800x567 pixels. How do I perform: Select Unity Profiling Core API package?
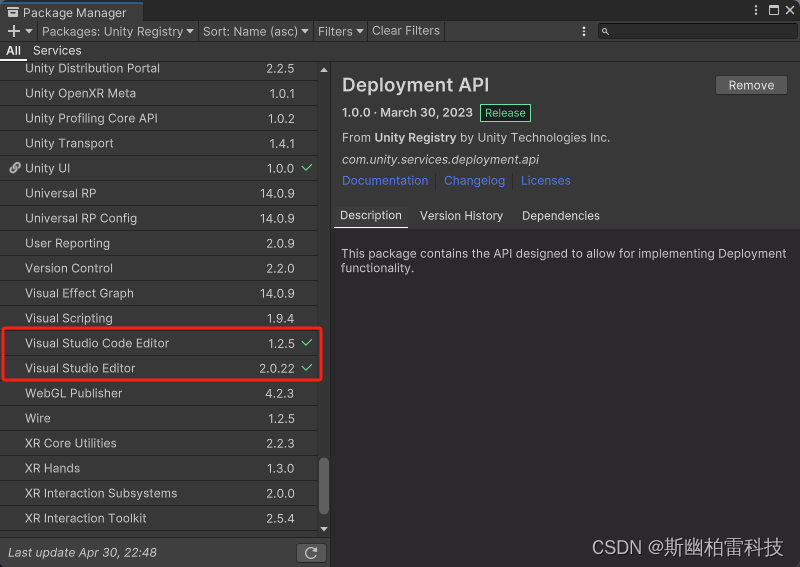[158, 118]
